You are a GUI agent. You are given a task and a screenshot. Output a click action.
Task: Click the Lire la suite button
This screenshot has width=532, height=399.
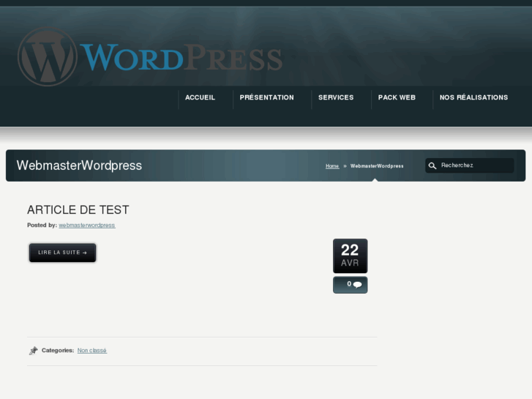pyautogui.click(x=62, y=253)
